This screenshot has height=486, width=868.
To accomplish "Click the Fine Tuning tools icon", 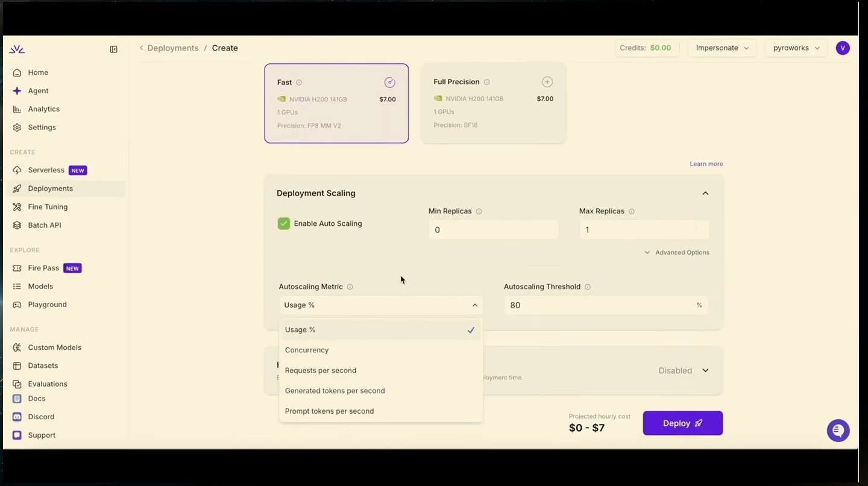I will [x=17, y=207].
